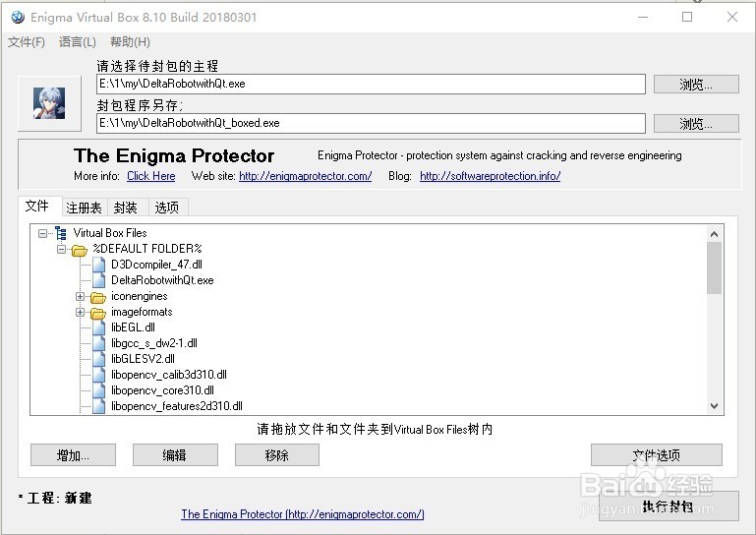Viewport: 756px width, 535px height.
Task: Click the 增加... button
Action: pos(73,455)
